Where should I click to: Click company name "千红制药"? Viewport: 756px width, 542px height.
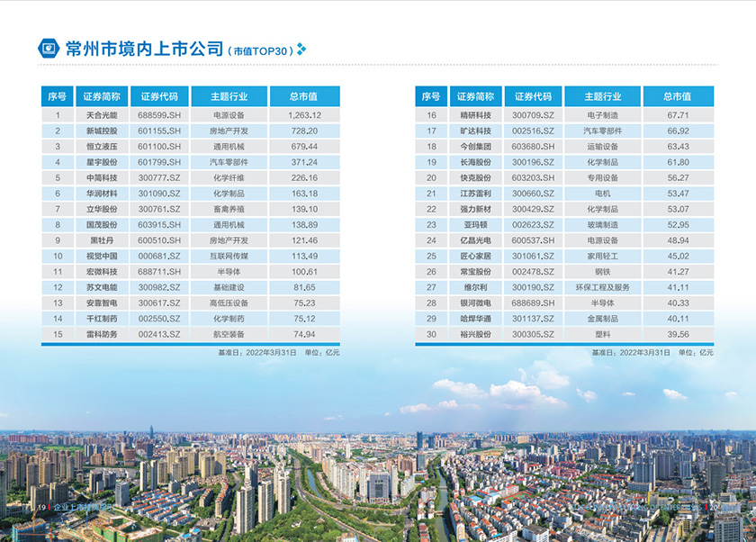pos(102,319)
